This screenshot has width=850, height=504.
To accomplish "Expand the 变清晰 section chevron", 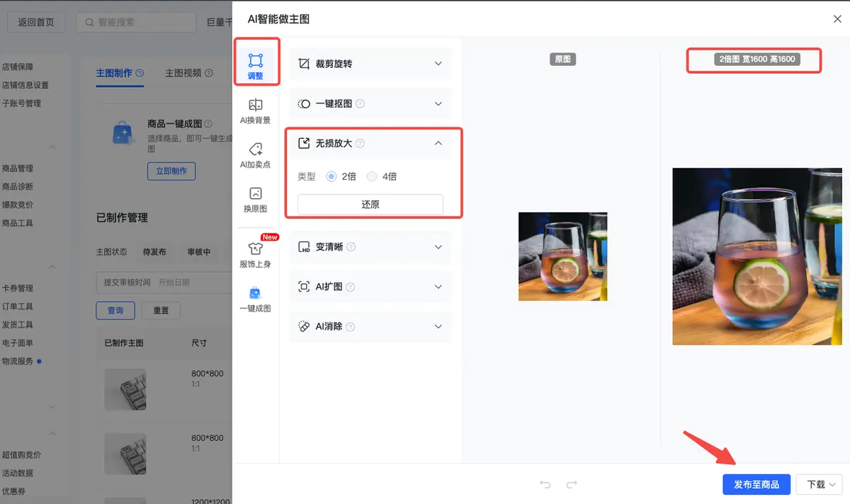I will point(438,247).
